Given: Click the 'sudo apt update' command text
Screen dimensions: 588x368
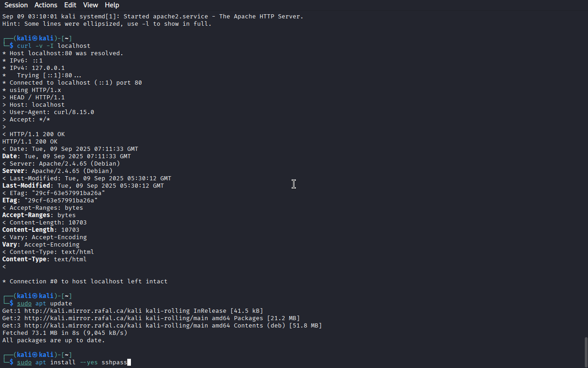Looking at the screenshot, I should [x=45, y=304].
